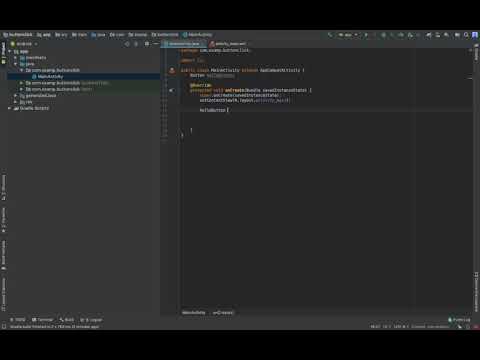Screen dimensions: 480x360
Task: Open the SDK Manager toolbar icon
Action: click(x=446, y=35)
